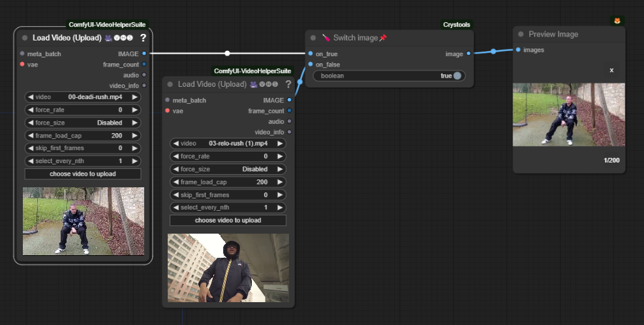Open force_size Disabled option in second Load Video node
The image size is (644, 325).
[228, 169]
